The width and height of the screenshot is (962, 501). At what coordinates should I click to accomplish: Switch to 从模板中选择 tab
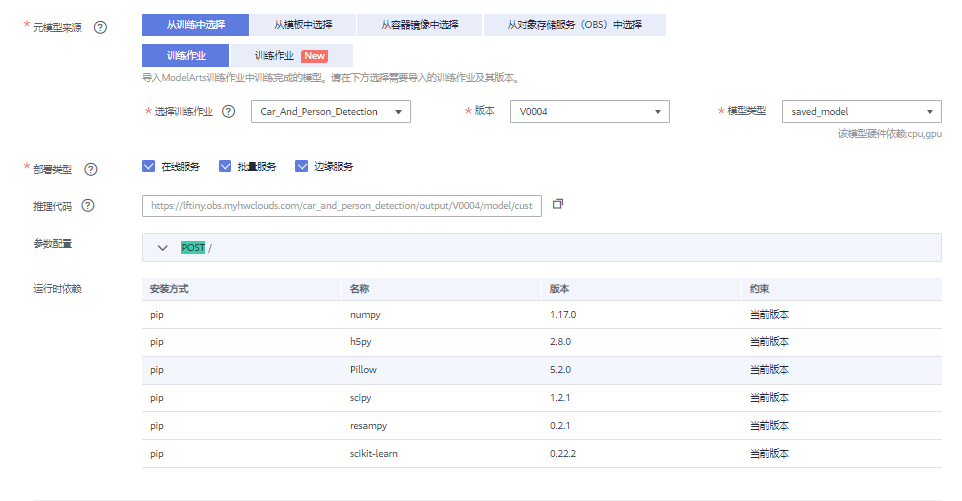coord(303,25)
